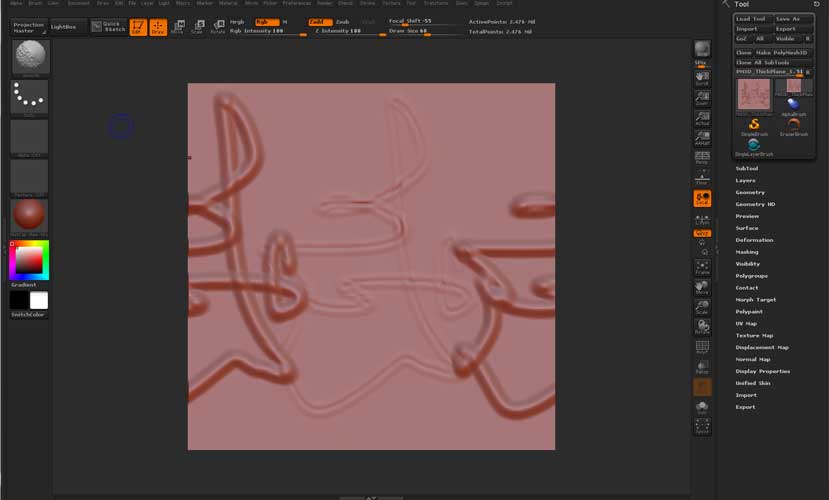Select the Move transform tool in top shelf

[178, 27]
